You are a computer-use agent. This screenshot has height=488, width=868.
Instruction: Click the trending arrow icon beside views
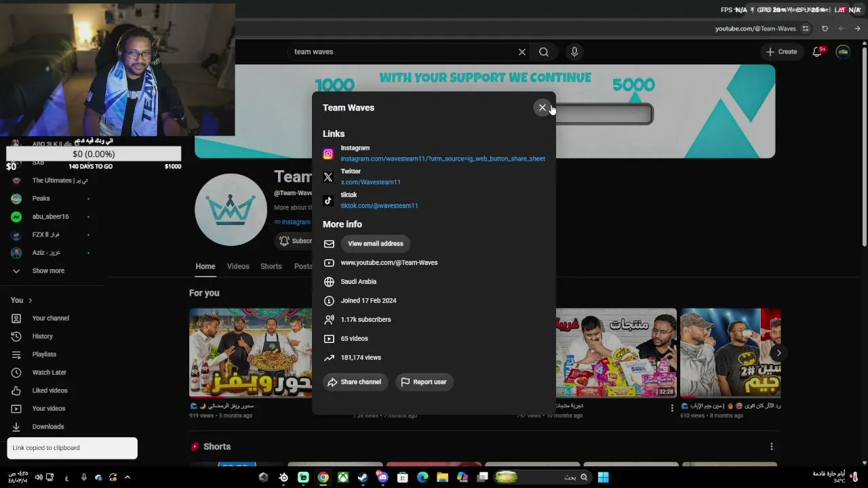(x=329, y=357)
